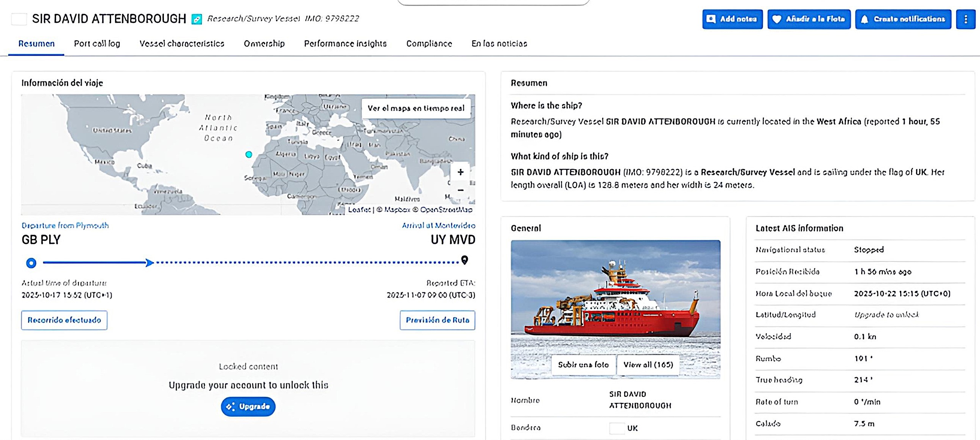Zoom out on the voyage map
Screen dimensions: 980x440
click(460, 190)
